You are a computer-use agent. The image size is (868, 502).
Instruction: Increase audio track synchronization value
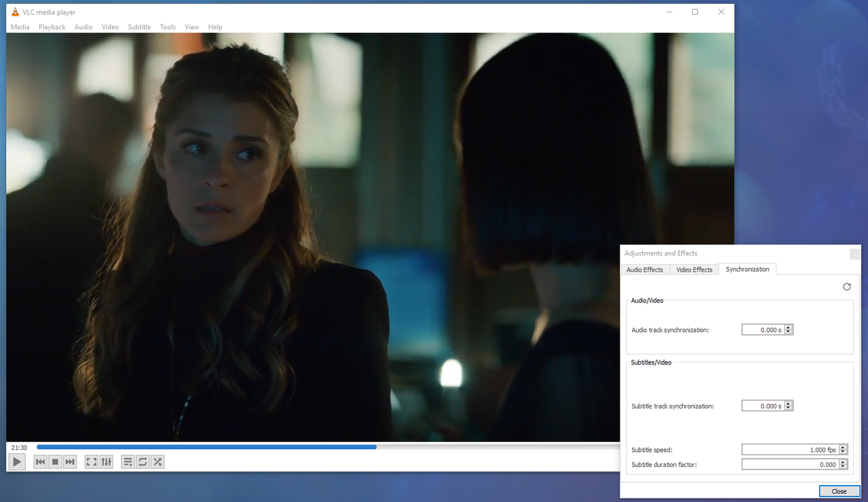tap(789, 327)
